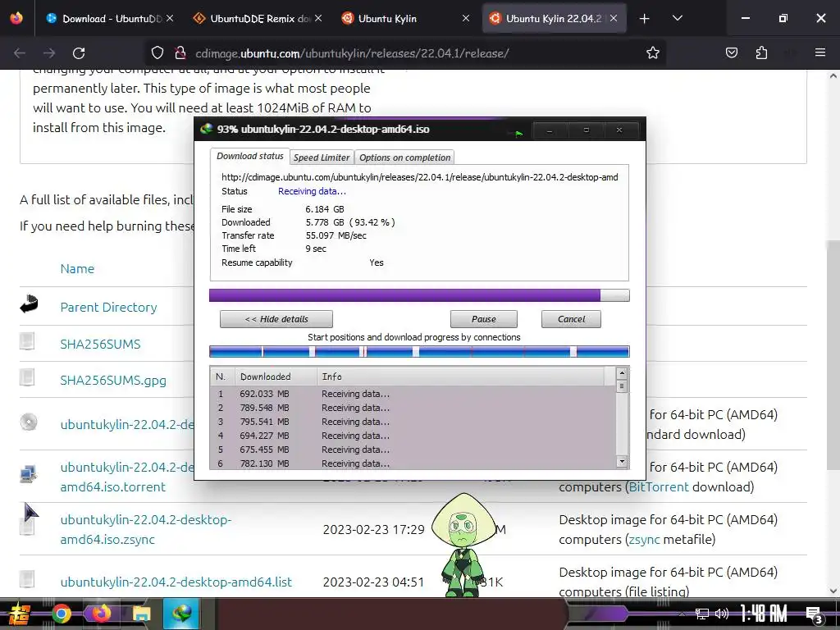The image size is (840, 630).
Task: Expand the list all tabs chevron
Action: click(677, 18)
